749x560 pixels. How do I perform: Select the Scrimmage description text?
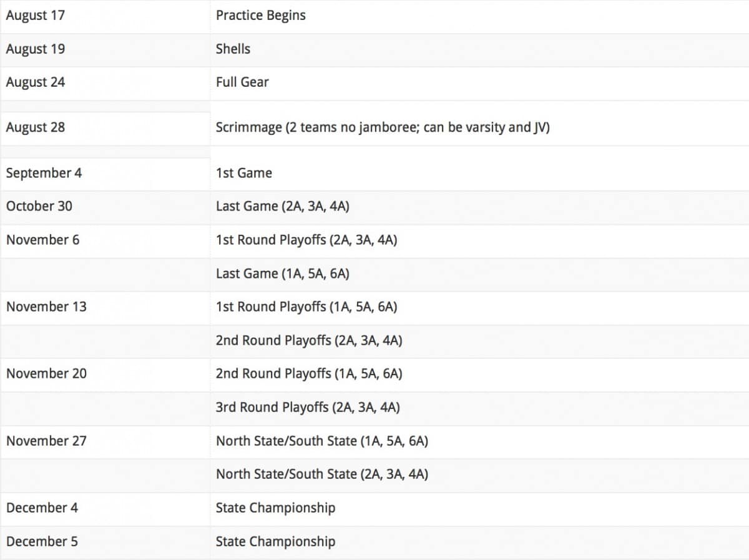[x=383, y=127]
